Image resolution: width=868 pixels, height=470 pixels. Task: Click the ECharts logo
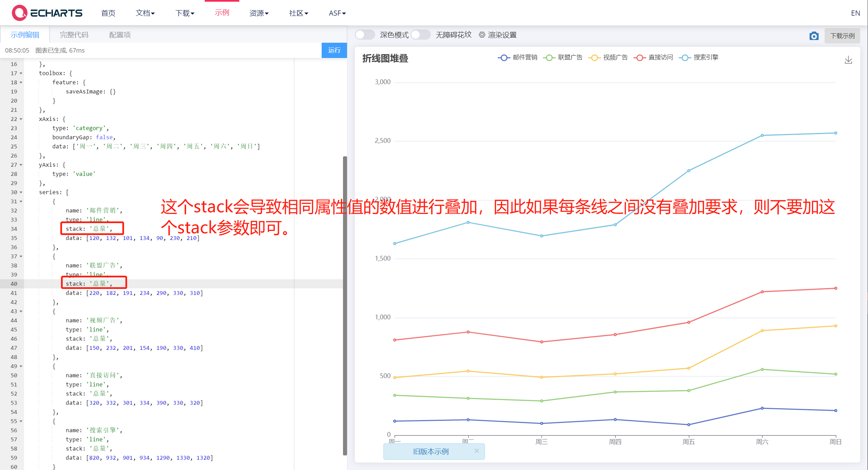[x=47, y=13]
